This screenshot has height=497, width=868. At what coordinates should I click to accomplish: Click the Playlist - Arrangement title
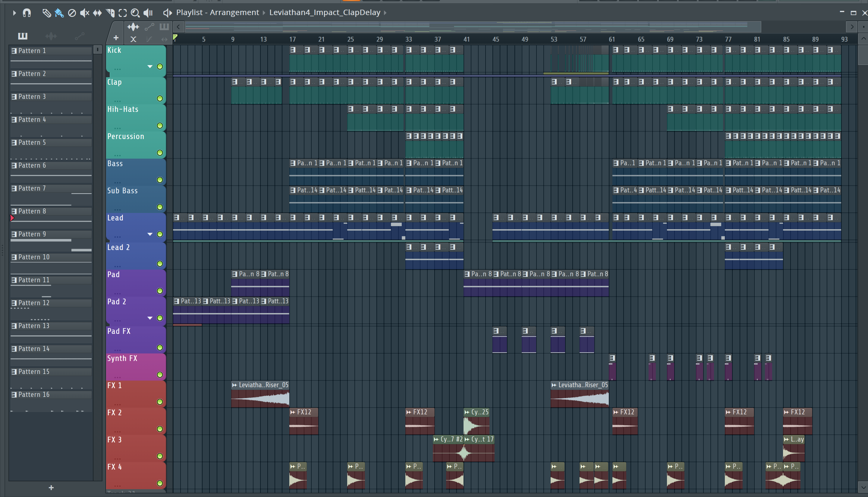click(218, 13)
